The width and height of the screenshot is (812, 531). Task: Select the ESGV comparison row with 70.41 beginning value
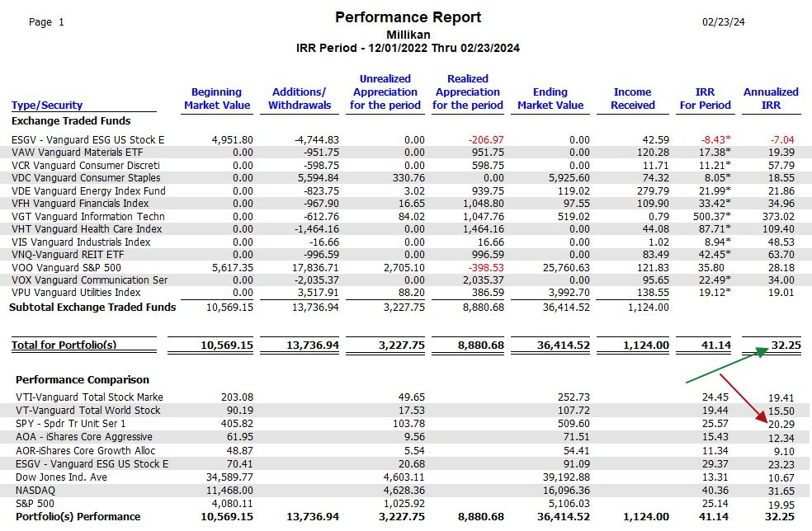tap(406, 463)
